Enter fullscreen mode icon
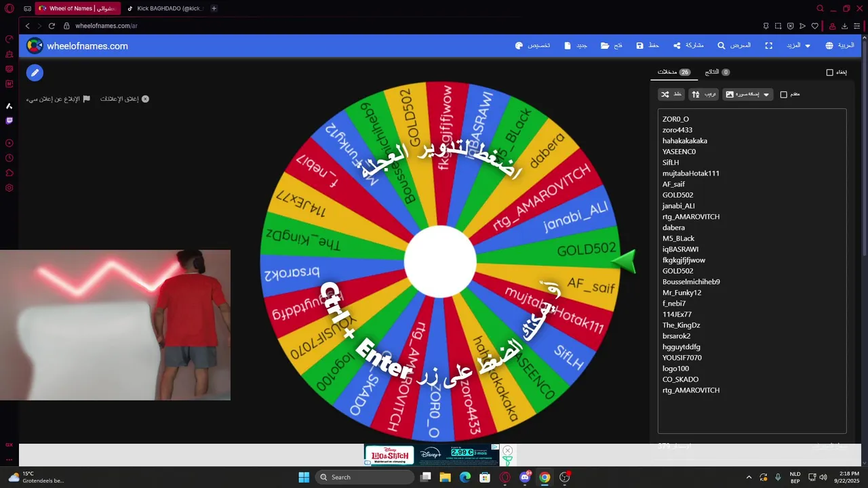868x488 pixels. (768, 45)
